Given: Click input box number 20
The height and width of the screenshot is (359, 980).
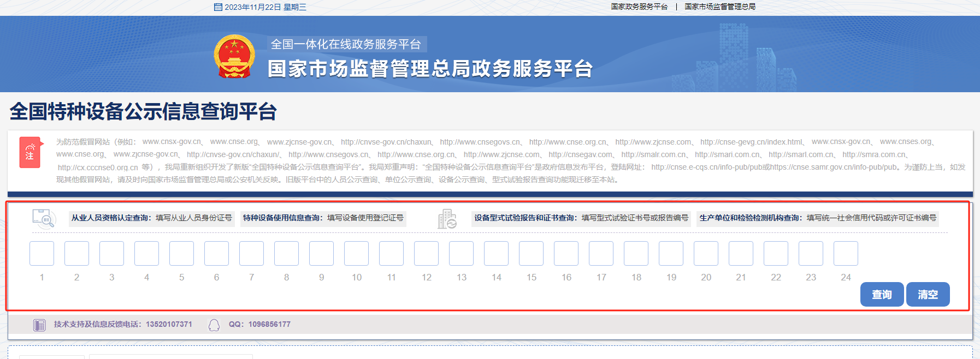Looking at the screenshot, I should (x=706, y=254).
